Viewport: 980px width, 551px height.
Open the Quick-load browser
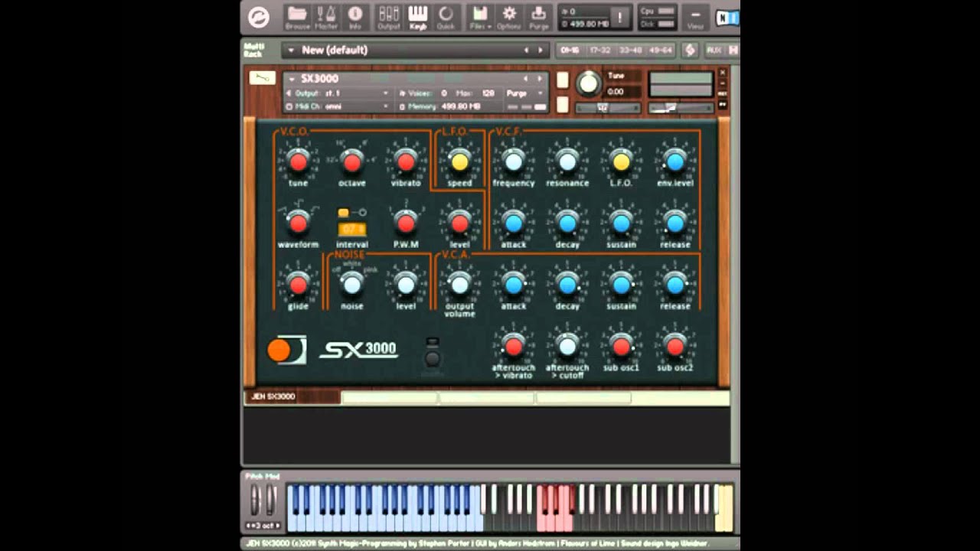446,17
